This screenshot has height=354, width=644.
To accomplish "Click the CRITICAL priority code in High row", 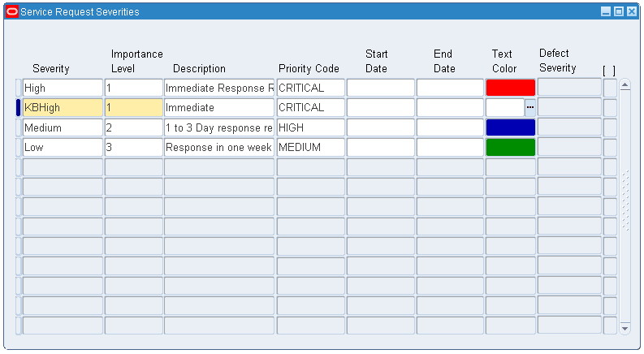I will pyautogui.click(x=311, y=88).
